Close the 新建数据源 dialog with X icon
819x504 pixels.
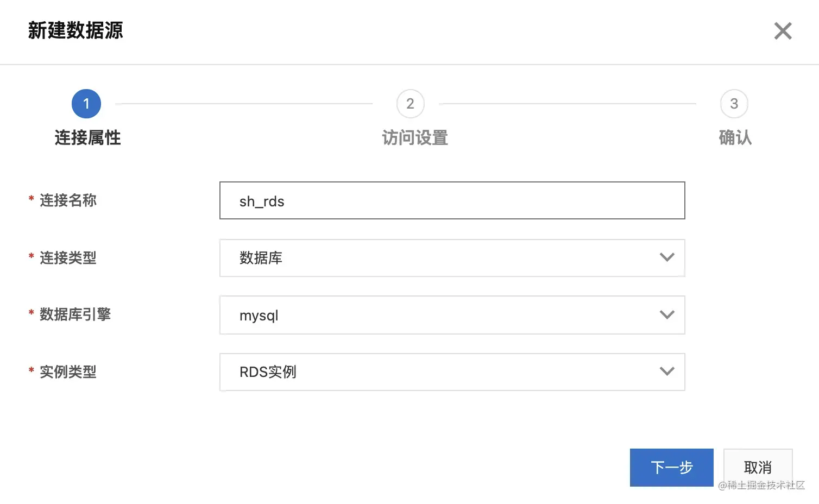(x=783, y=31)
